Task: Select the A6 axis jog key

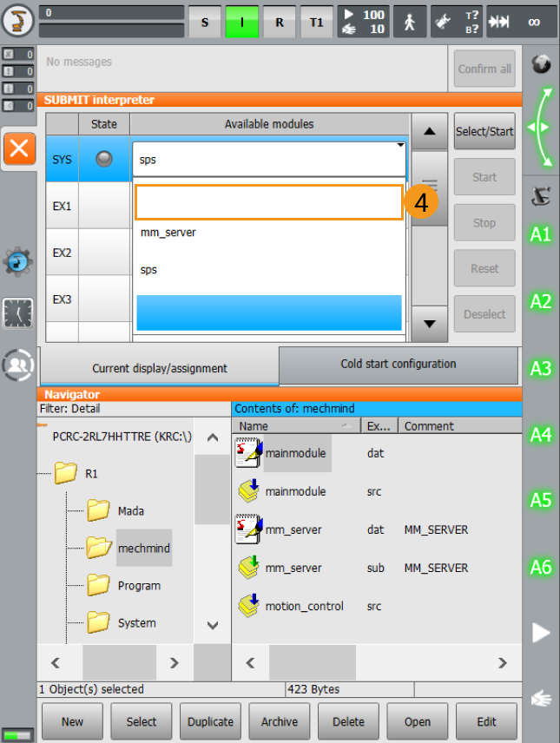Action: click(541, 567)
